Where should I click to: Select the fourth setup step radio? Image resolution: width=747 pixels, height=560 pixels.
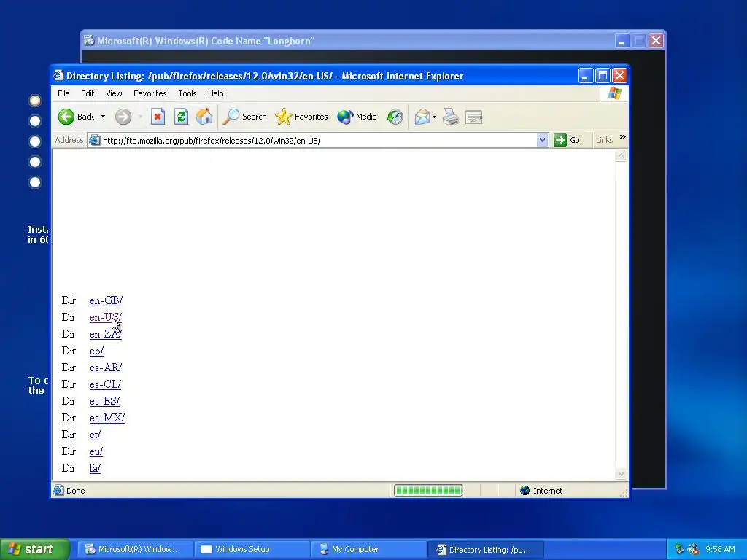(x=35, y=162)
